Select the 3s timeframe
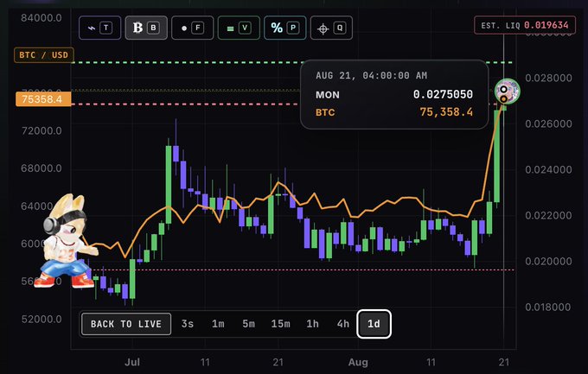 (x=188, y=324)
